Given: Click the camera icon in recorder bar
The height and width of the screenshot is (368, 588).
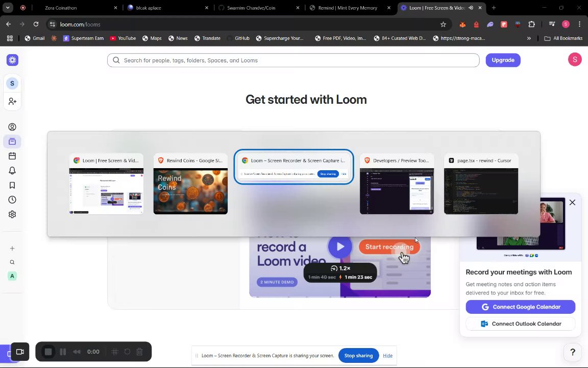Looking at the screenshot, I should tap(20, 352).
